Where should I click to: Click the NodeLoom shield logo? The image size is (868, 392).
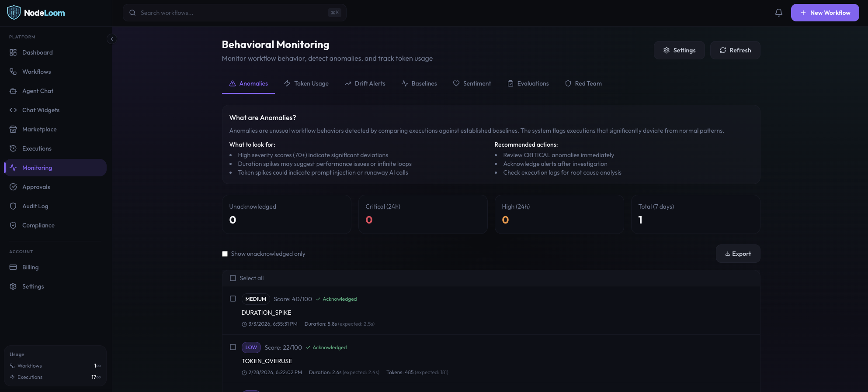coord(14,13)
